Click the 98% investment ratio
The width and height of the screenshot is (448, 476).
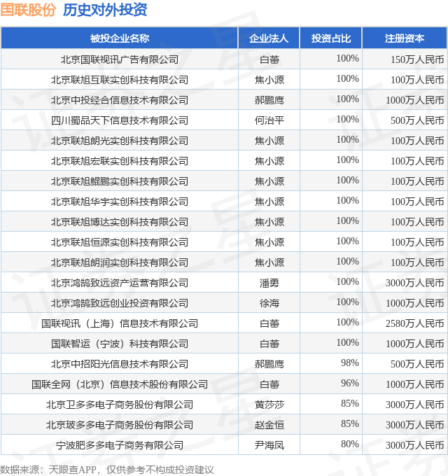pos(350,363)
